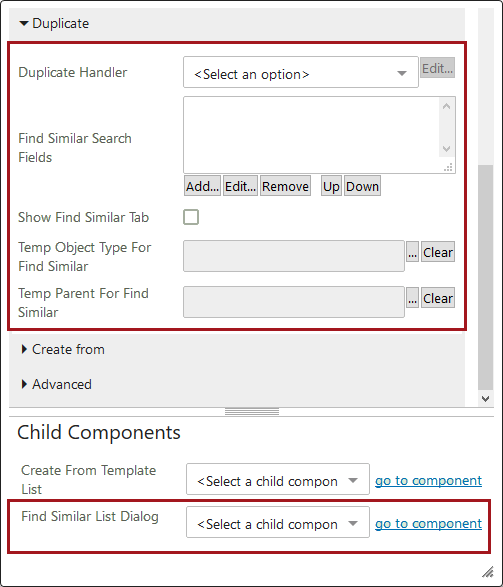The height and width of the screenshot is (587, 503).
Task: Expand the Create from section
Action: pos(63,349)
